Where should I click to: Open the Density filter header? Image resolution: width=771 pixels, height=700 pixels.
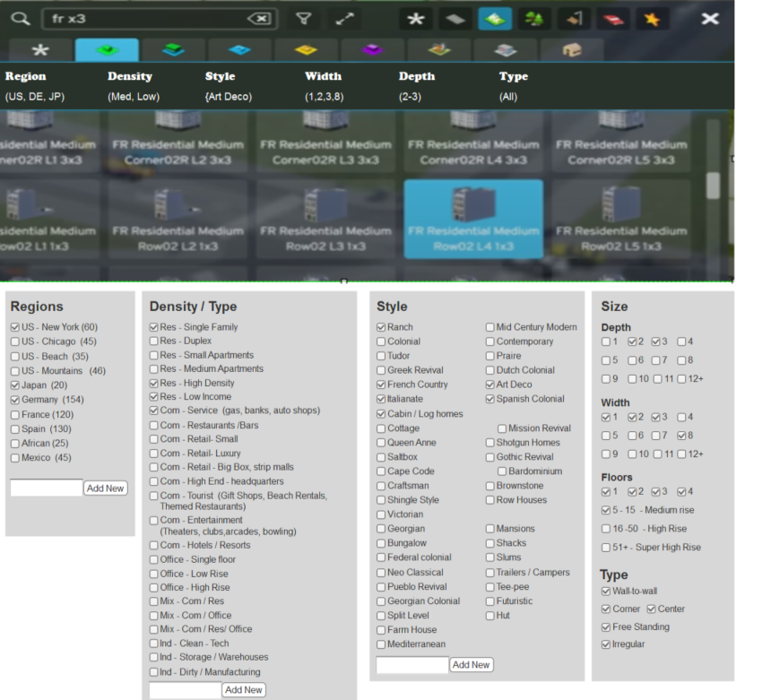130,76
